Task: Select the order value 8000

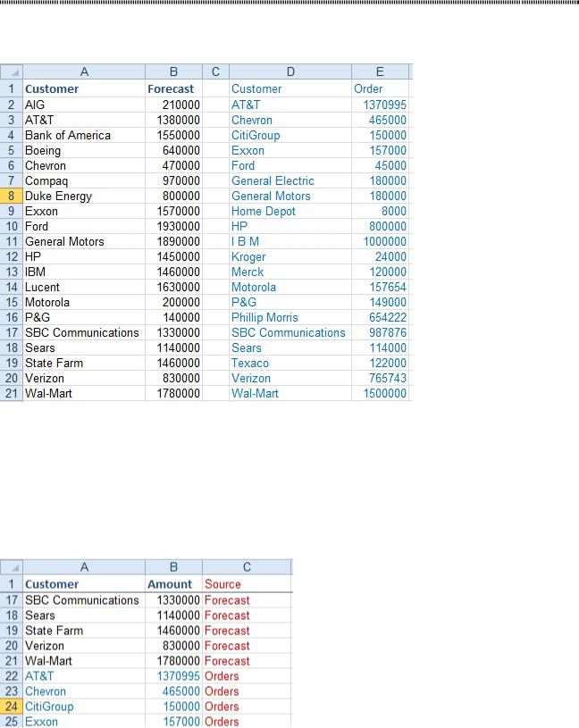Action: 380,211
